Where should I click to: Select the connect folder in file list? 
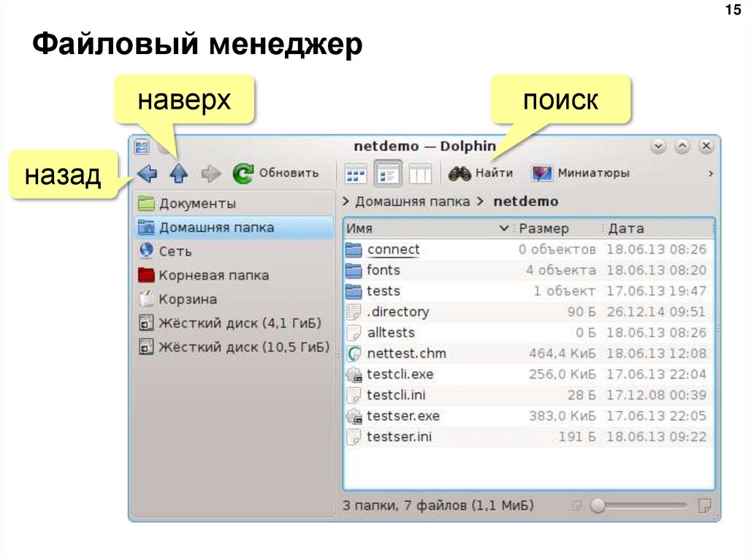393,248
